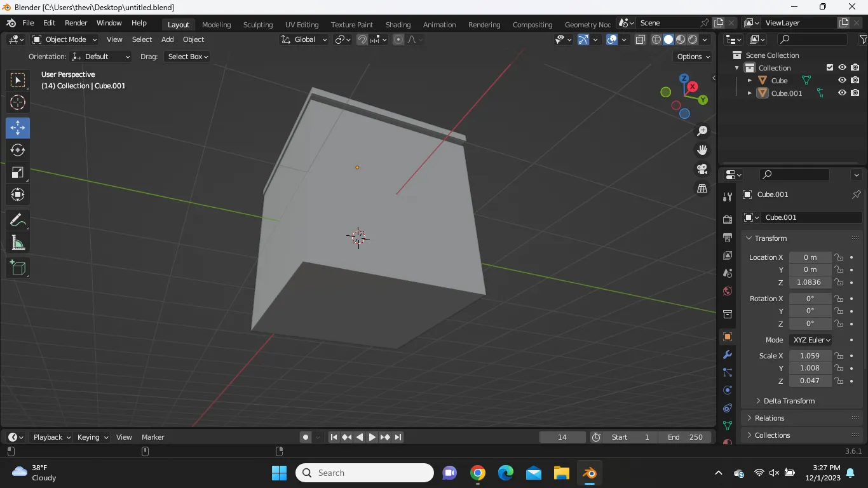Activate the Annotate pencil tool

[x=18, y=220]
